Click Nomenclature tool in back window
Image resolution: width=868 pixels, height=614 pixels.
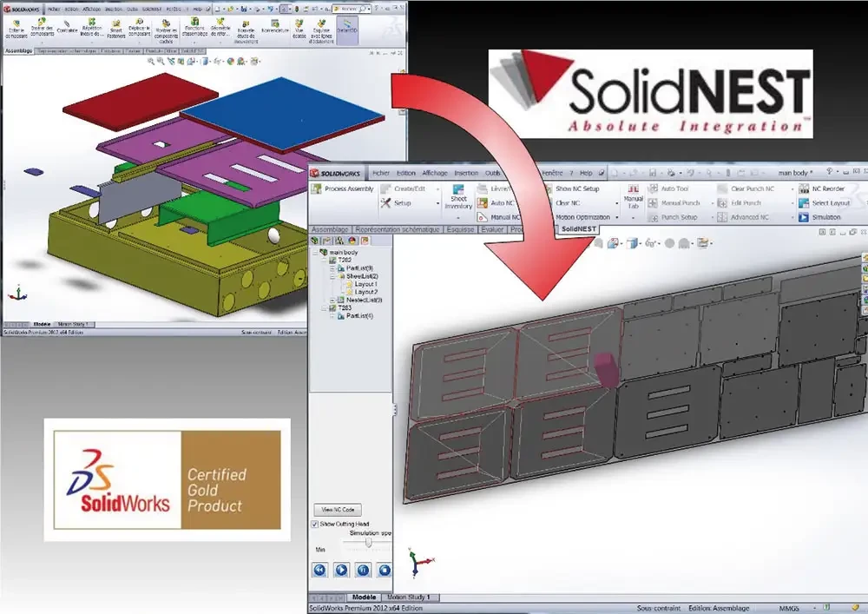point(274,27)
